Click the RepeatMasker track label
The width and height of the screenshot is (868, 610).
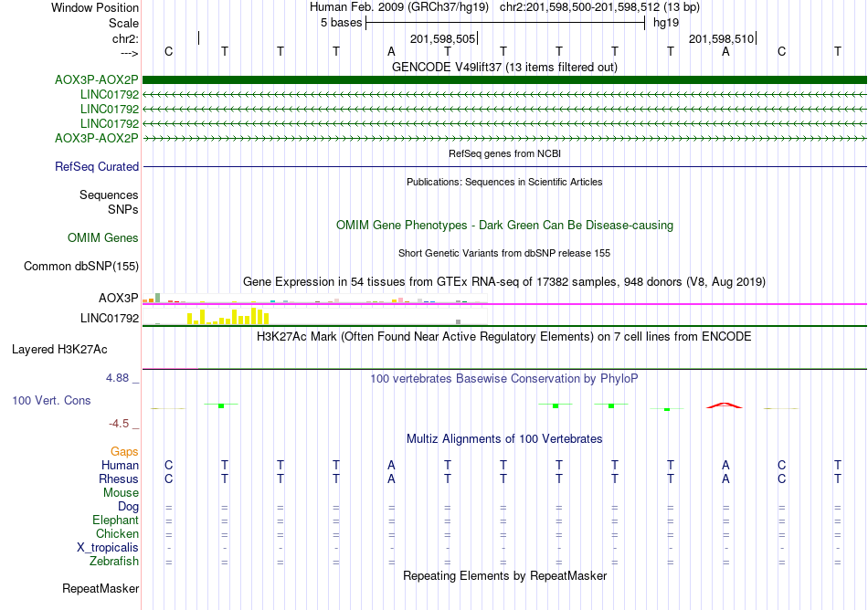[x=101, y=588]
